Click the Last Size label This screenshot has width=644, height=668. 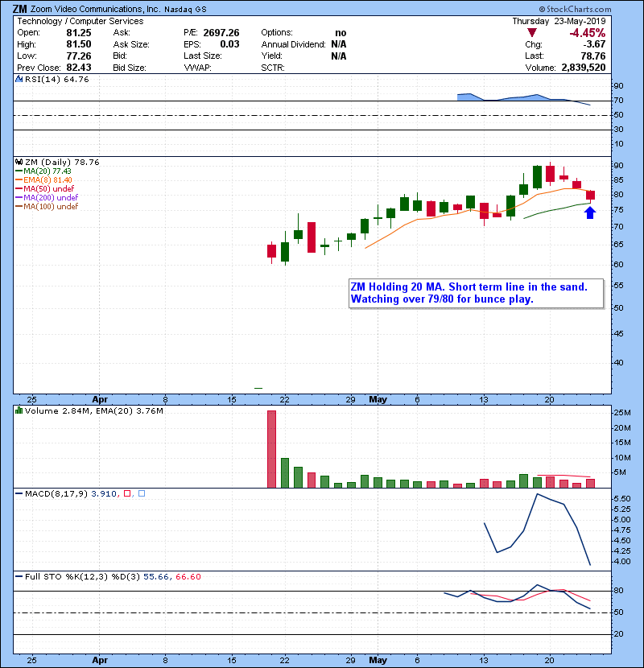coord(202,56)
